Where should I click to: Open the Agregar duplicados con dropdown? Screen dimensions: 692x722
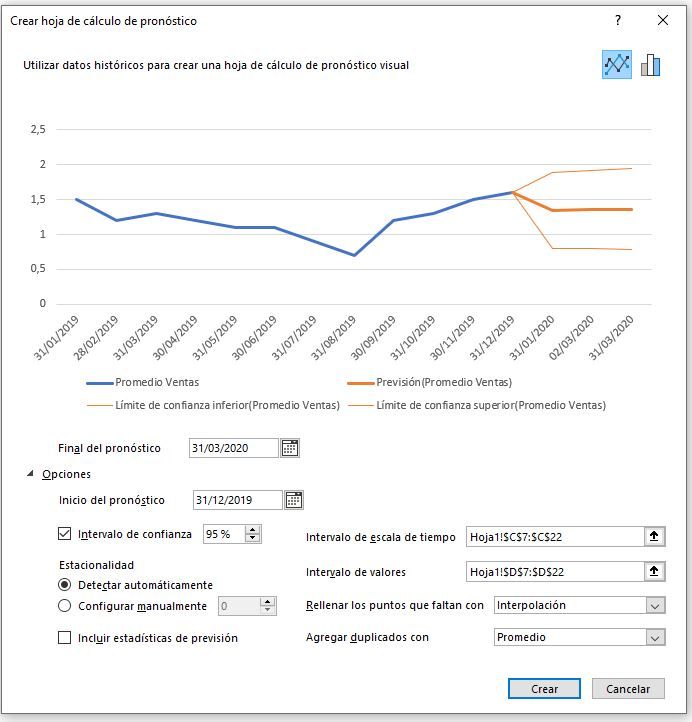coord(655,638)
